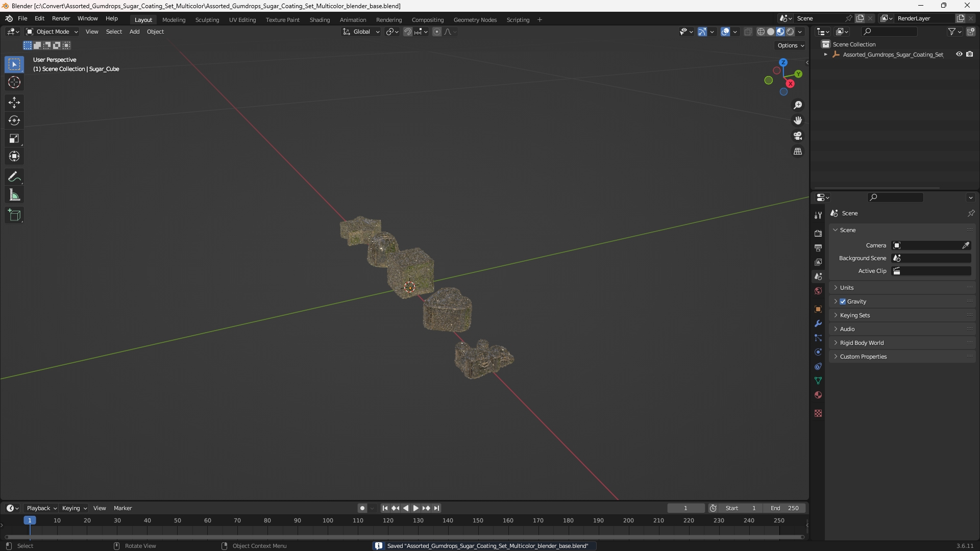Open the Render properties tab icon
The image size is (980, 551).
click(818, 233)
